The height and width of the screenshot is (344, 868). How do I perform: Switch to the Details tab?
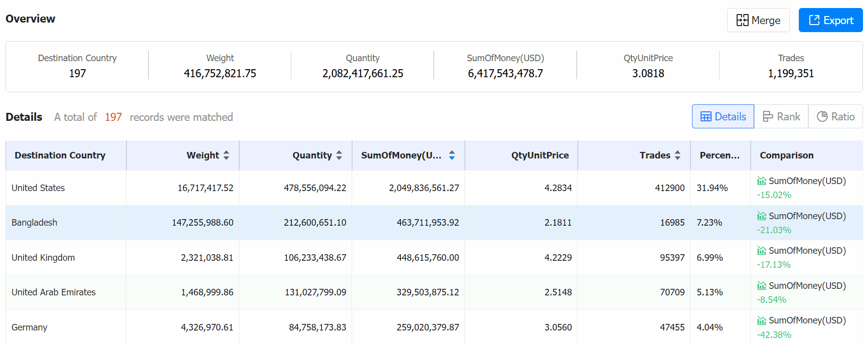(723, 116)
